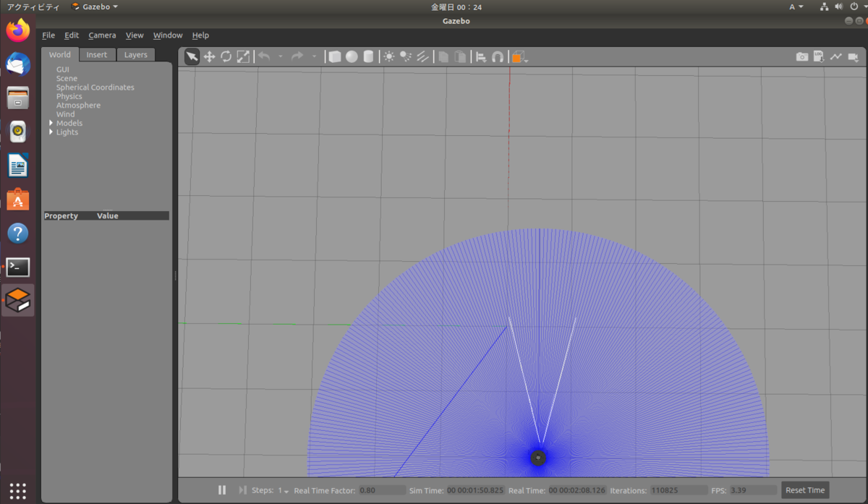Screen dimensions: 868x504
Task: Open the plot window icon
Action: tap(835, 56)
